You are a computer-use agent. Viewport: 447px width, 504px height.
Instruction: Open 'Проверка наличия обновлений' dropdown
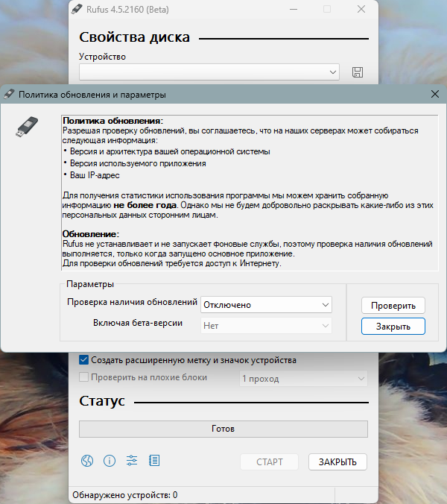click(266, 305)
